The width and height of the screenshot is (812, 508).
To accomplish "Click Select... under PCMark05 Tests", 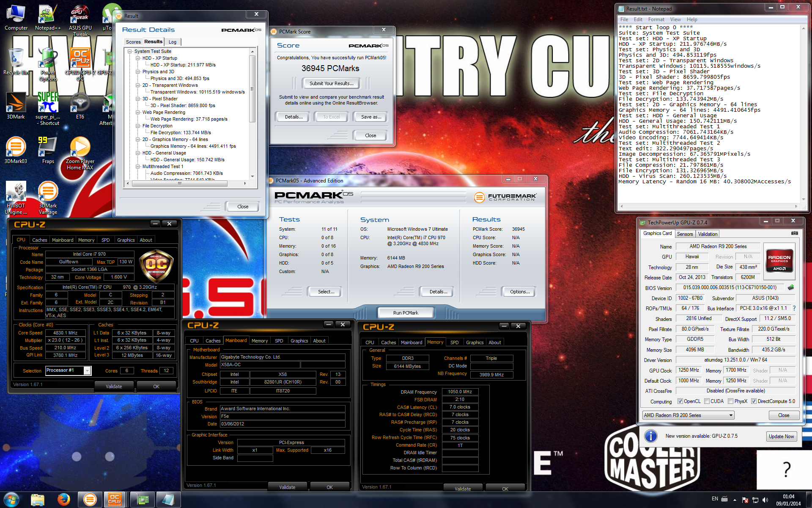I will pyautogui.click(x=326, y=292).
